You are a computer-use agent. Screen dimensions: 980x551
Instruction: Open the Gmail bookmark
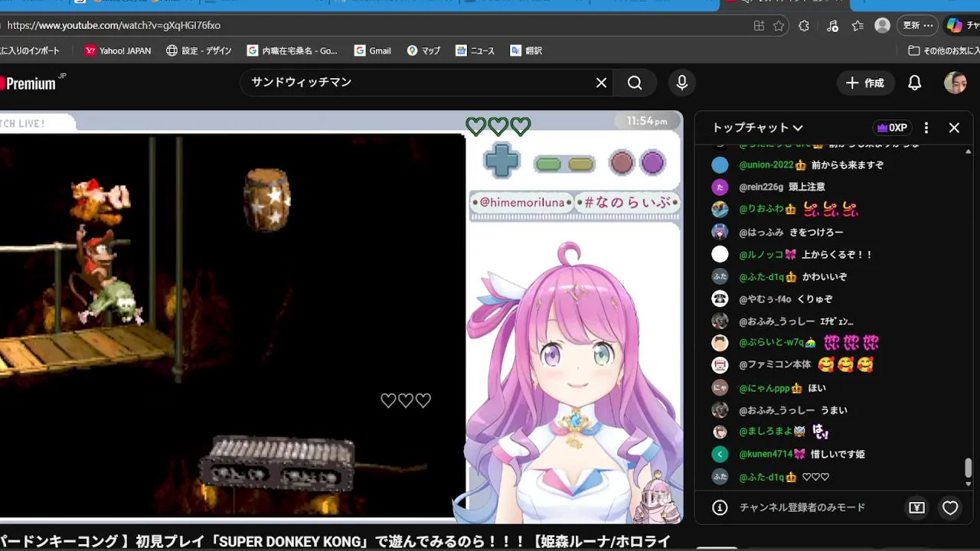tap(372, 51)
